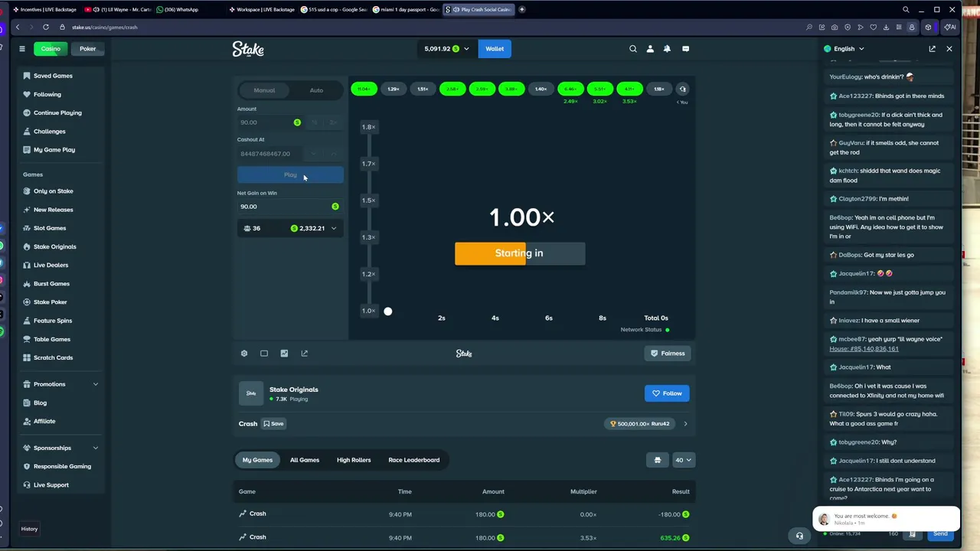The width and height of the screenshot is (980, 551).
Task: Open the browser AI button
Action: point(950,28)
